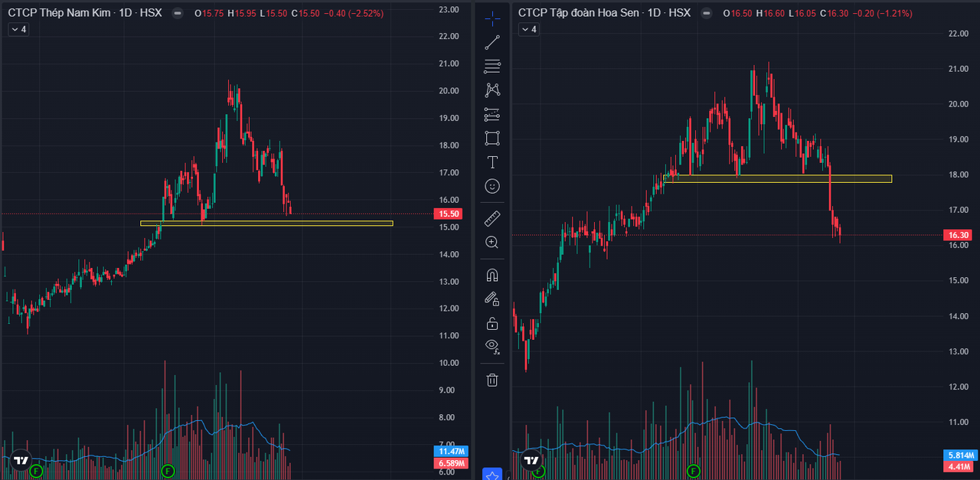Open the favorites star toolbar button
980x480 pixels.
[492, 475]
